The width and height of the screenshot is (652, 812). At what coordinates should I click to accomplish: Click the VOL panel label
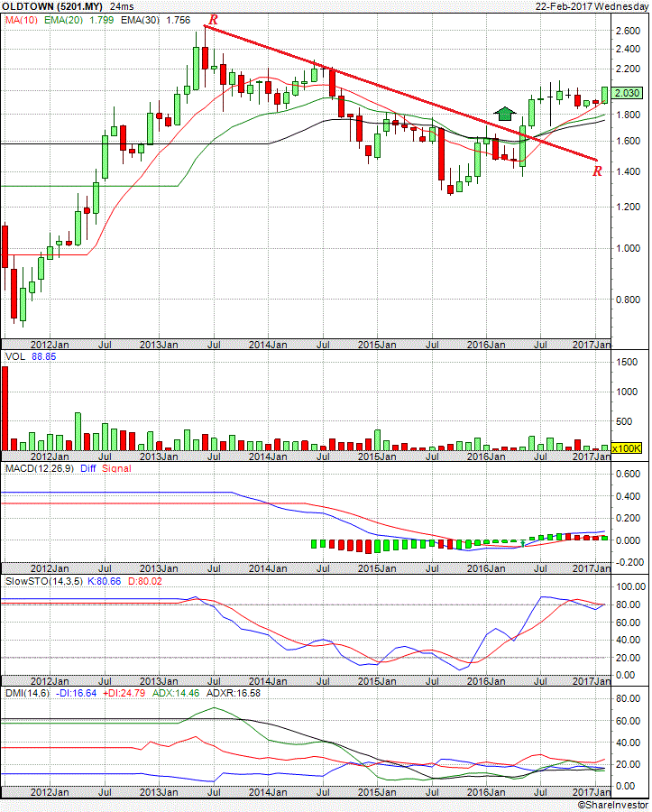coord(15,356)
